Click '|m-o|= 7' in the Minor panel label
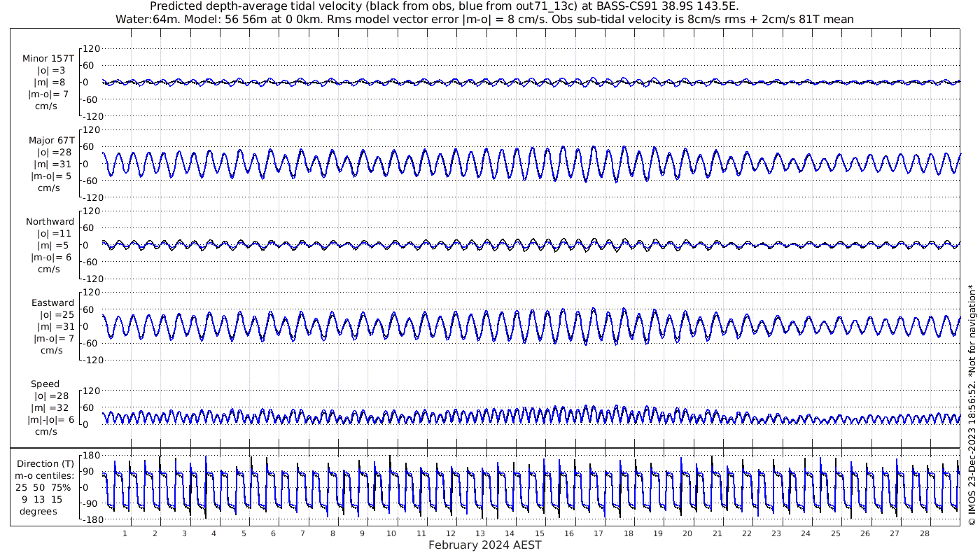Image resolution: width=980 pixels, height=560 pixels. [48, 94]
